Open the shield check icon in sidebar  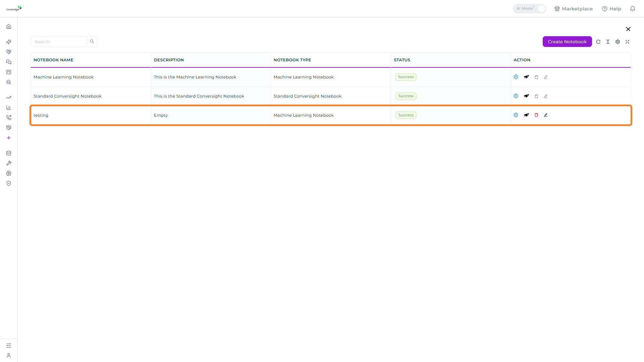[x=9, y=183]
